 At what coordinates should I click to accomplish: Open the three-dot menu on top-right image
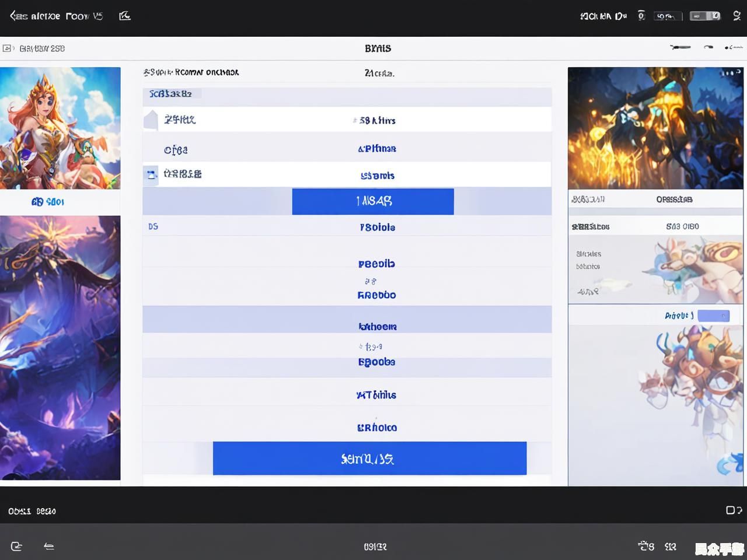point(730,73)
